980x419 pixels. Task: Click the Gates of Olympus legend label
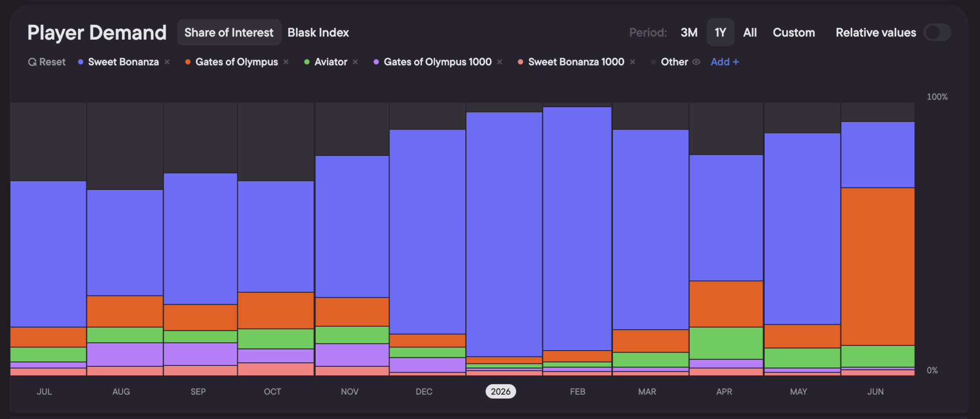point(237,62)
